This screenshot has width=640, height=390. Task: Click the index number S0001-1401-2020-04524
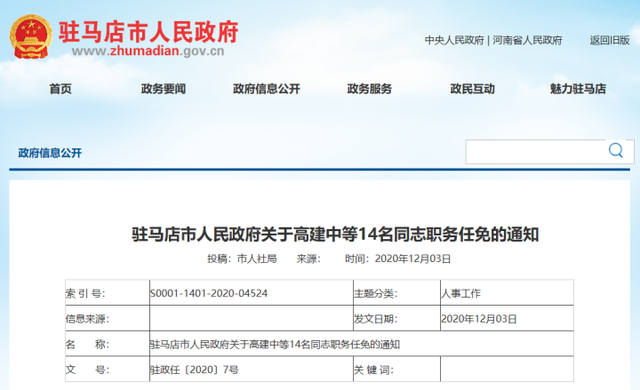pyautogui.click(x=209, y=293)
